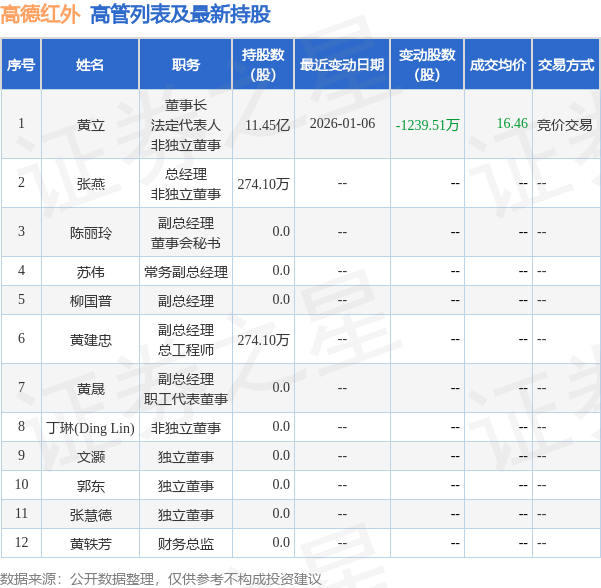
Task: Click the sequence number 12
Action: [21, 542]
